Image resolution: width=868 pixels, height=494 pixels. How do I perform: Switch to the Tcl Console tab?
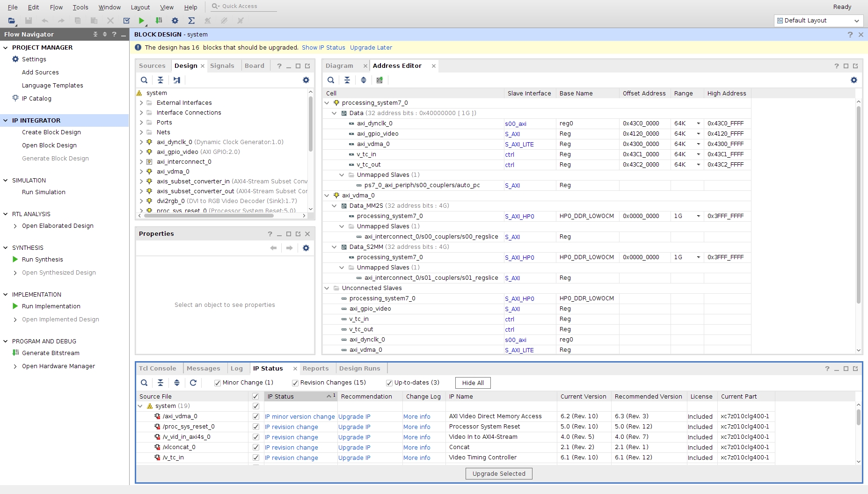pyautogui.click(x=157, y=369)
